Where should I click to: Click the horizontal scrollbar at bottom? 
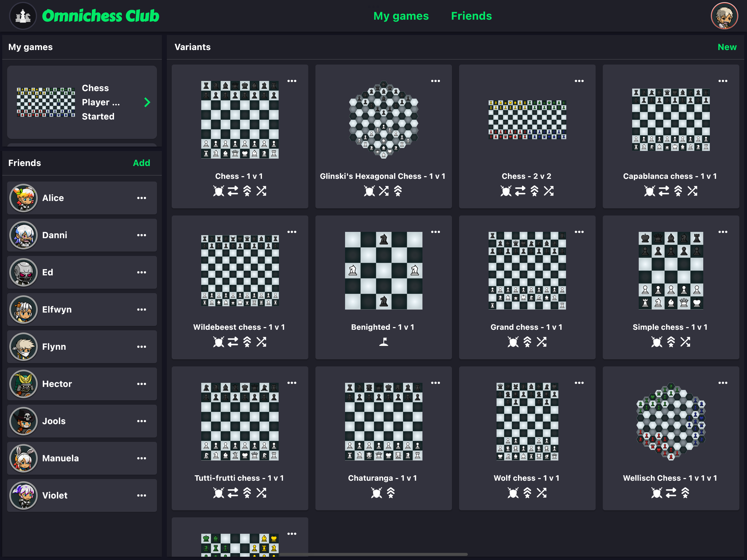coord(373,554)
